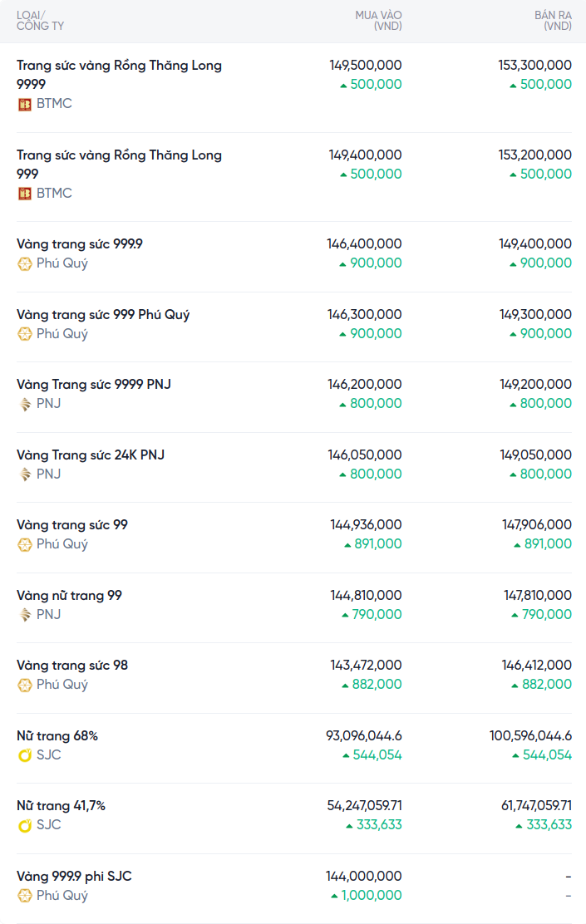Click Phú Quý logo under Vàng trang sức 98
Image resolution: width=586 pixels, height=924 pixels.
click(25, 685)
